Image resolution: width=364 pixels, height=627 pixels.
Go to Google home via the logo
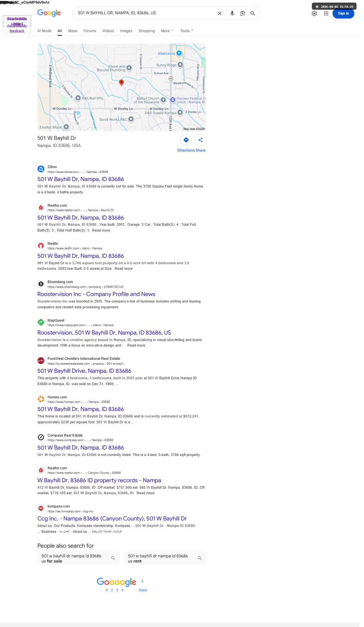click(x=49, y=13)
